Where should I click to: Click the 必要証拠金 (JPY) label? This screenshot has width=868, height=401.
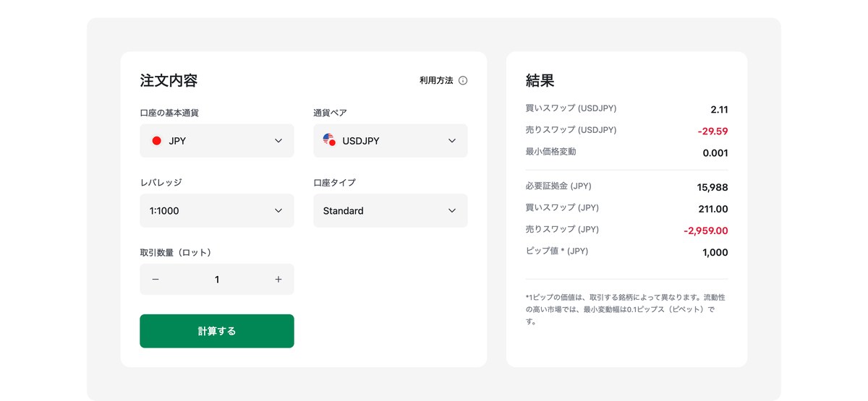tap(558, 186)
